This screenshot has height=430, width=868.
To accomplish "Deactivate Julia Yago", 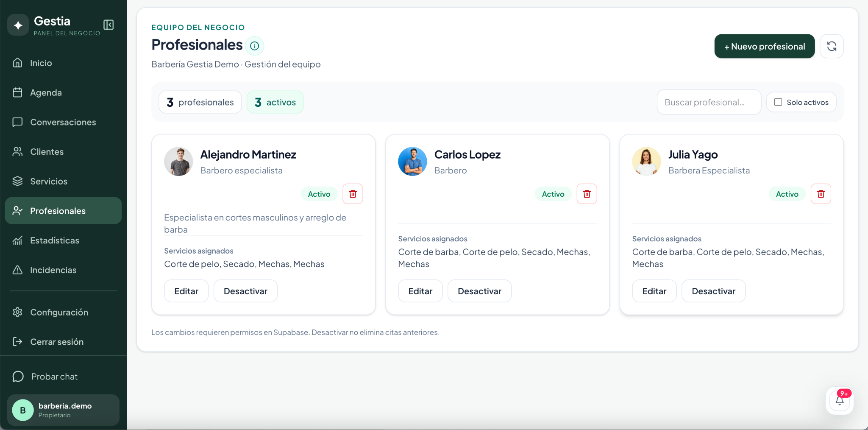I will 713,291.
